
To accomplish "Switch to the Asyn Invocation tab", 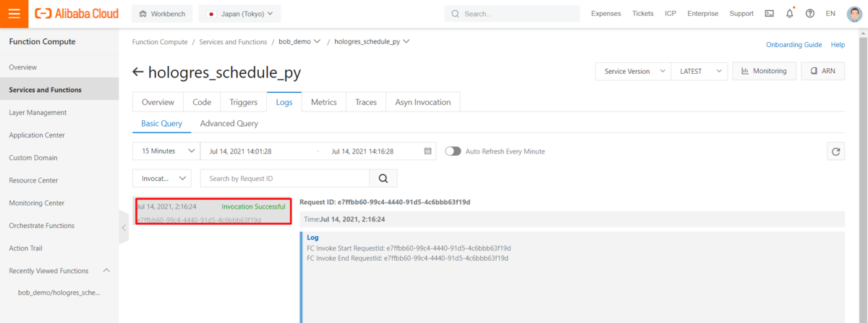I will pyautogui.click(x=423, y=102).
